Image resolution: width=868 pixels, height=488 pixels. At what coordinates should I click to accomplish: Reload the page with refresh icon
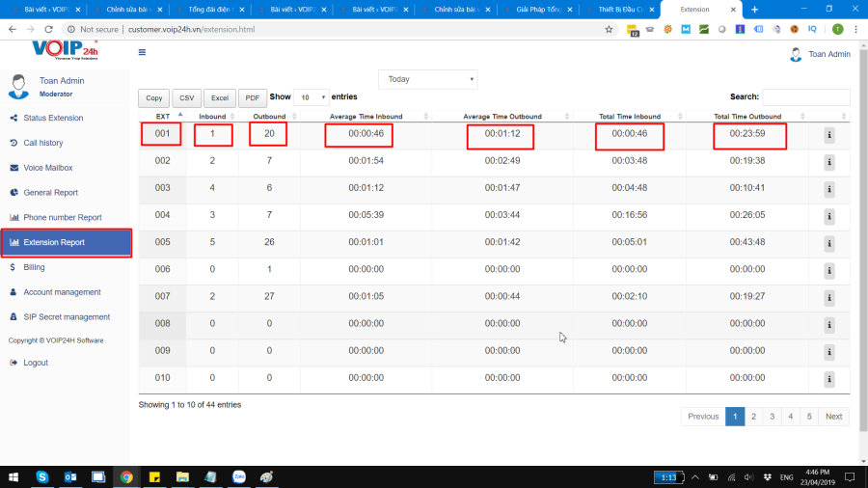pos(46,30)
